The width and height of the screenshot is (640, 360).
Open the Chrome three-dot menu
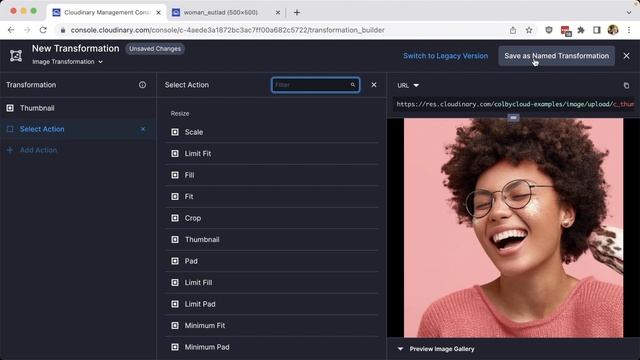coord(629,30)
